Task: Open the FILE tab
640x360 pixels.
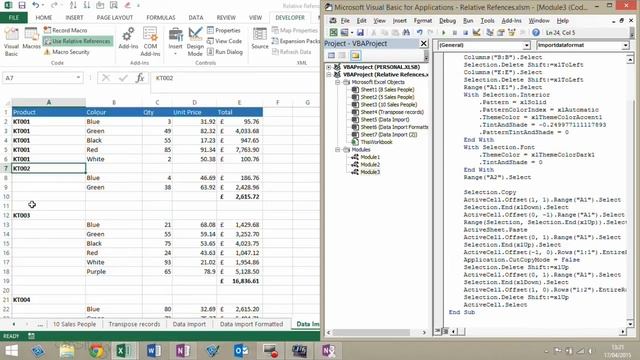Action: click(13, 18)
